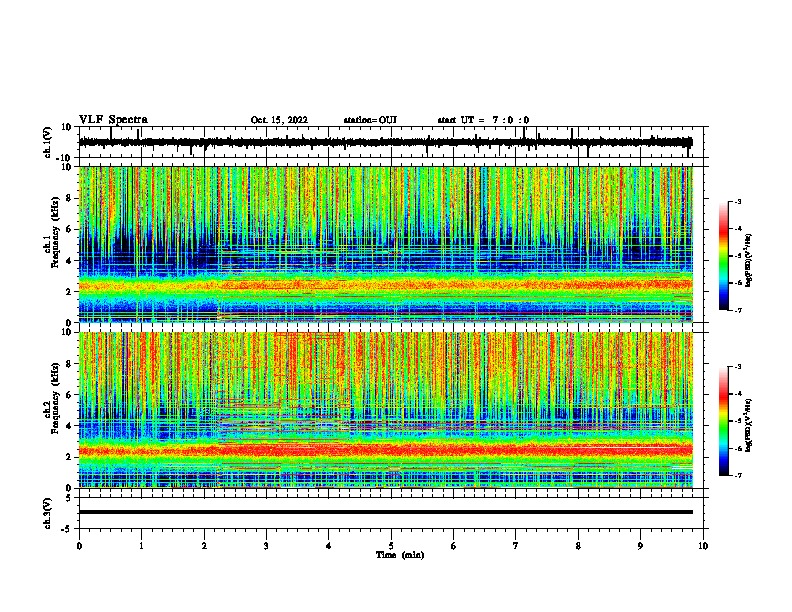792x612 pixels.
Task: Click the time axis tick label '1'
Action: tap(141, 546)
